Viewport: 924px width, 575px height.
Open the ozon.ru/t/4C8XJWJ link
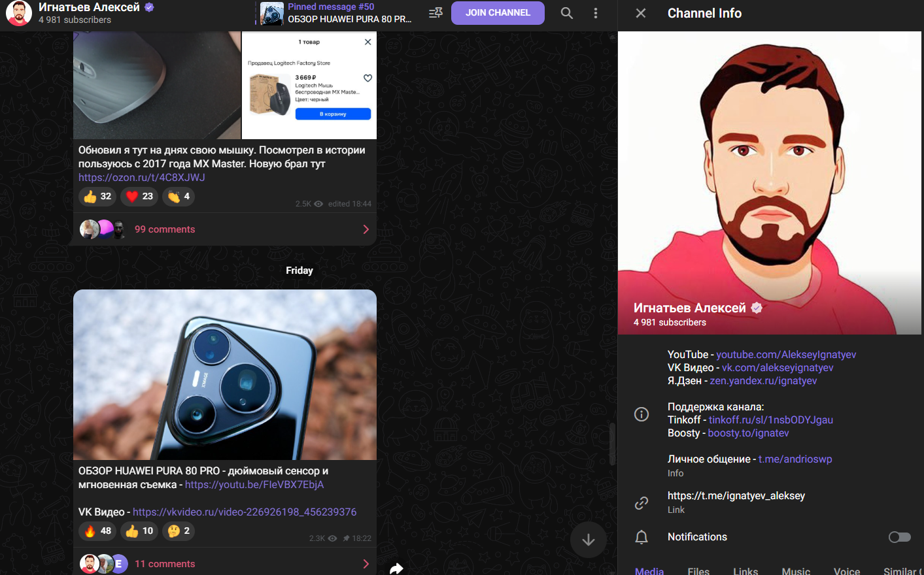pos(142,178)
